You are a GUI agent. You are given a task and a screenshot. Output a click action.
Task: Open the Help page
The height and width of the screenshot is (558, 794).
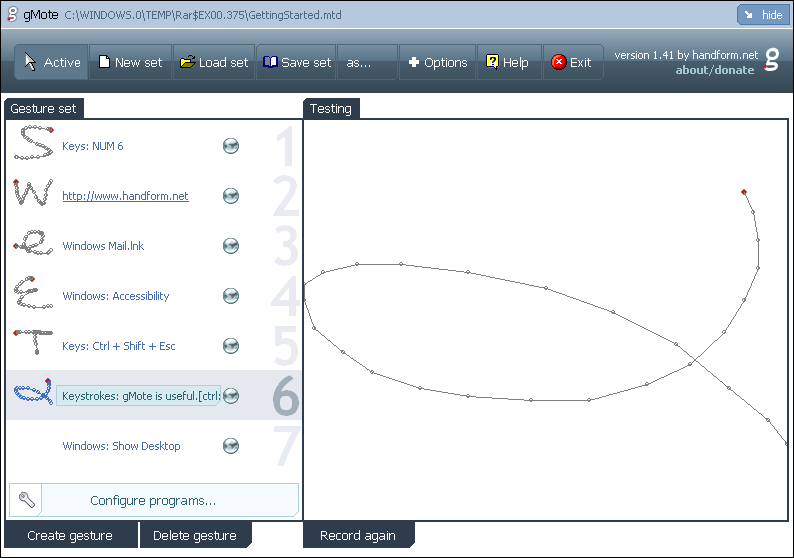(509, 62)
